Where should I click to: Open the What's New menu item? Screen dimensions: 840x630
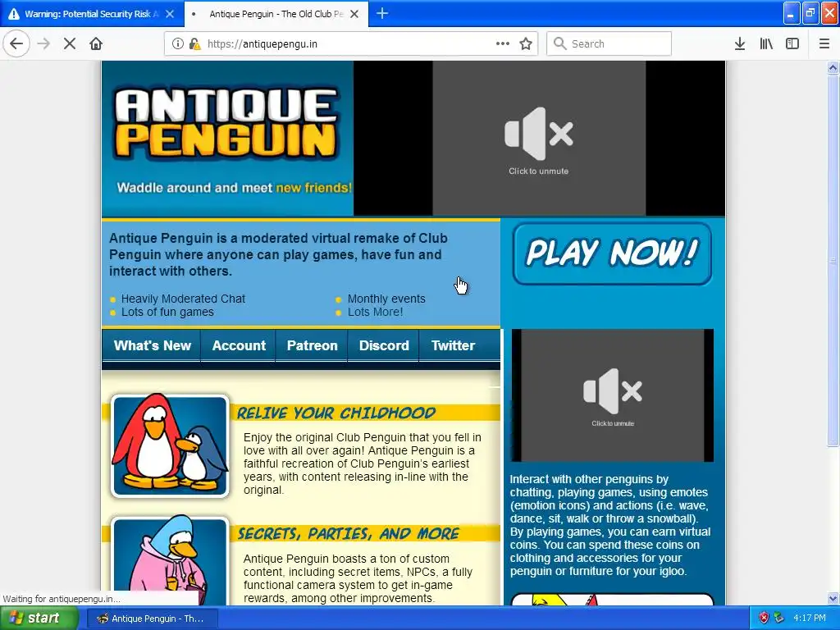152,345
